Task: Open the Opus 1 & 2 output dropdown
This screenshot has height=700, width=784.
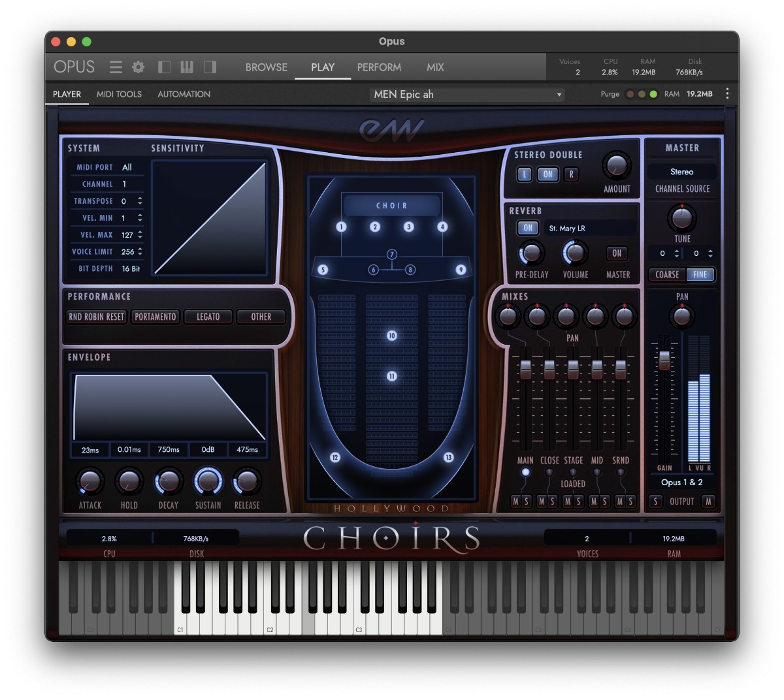Action: tap(682, 483)
